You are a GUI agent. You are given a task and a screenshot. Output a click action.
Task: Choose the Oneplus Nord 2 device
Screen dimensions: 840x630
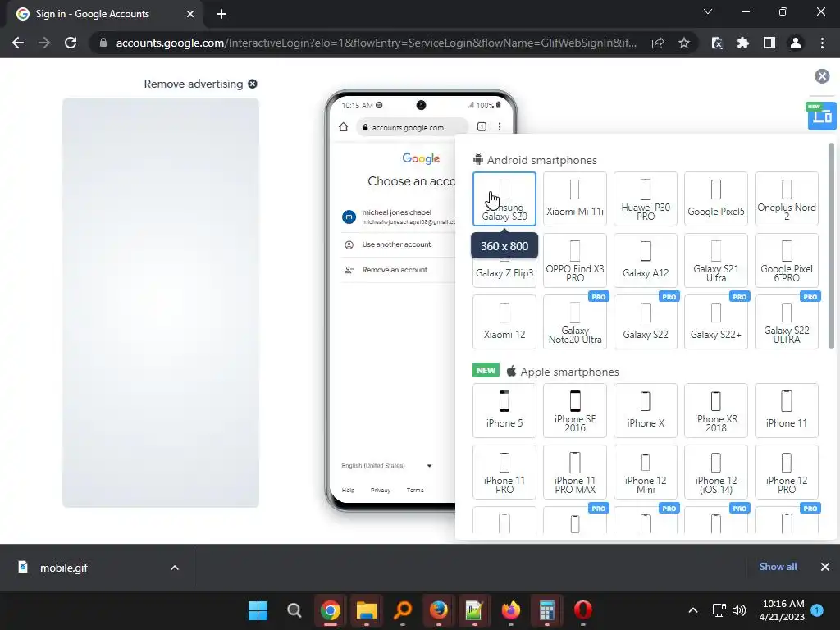pos(787,199)
